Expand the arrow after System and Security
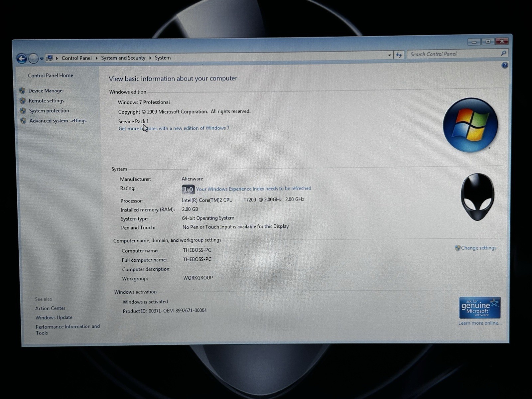This screenshot has height=399, width=532. tap(150, 58)
